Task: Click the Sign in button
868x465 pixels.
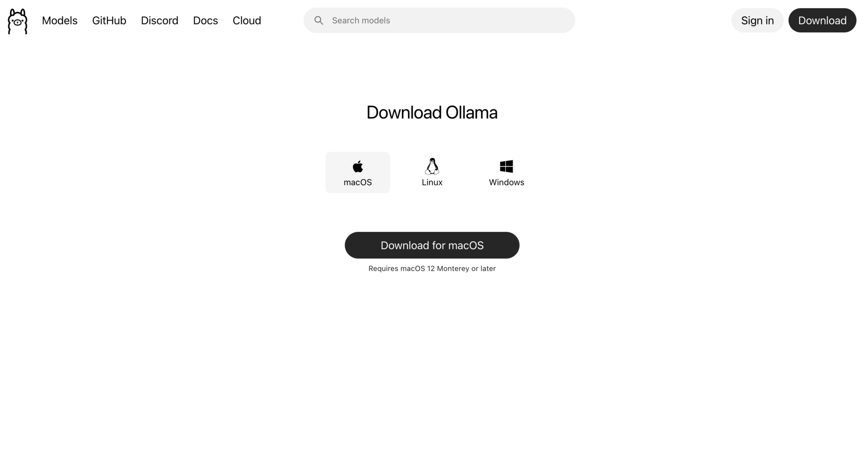Action: pyautogui.click(x=757, y=20)
